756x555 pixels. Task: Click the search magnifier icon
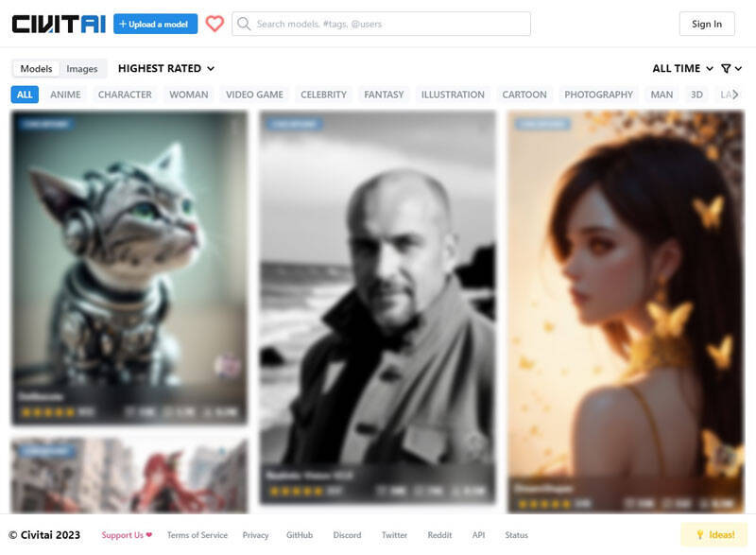pos(244,24)
